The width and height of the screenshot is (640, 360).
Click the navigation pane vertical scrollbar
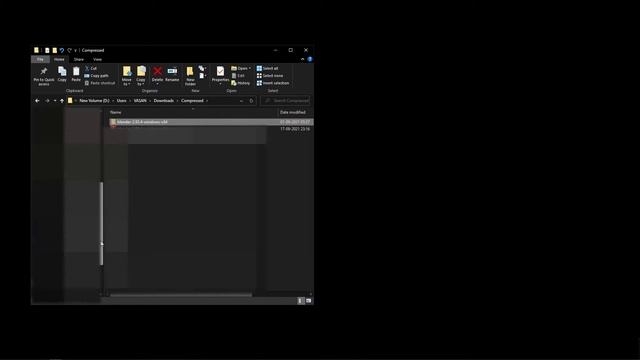[102, 224]
